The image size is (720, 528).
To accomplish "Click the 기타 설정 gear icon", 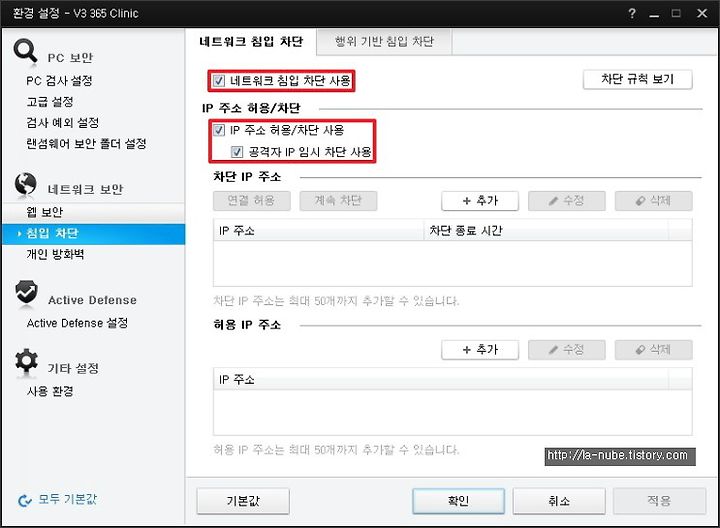I will pyautogui.click(x=26, y=361).
